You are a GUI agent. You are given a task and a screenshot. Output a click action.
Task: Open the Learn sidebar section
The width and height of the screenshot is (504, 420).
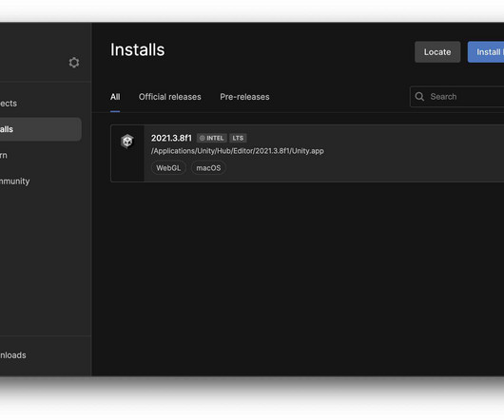tap(4, 156)
